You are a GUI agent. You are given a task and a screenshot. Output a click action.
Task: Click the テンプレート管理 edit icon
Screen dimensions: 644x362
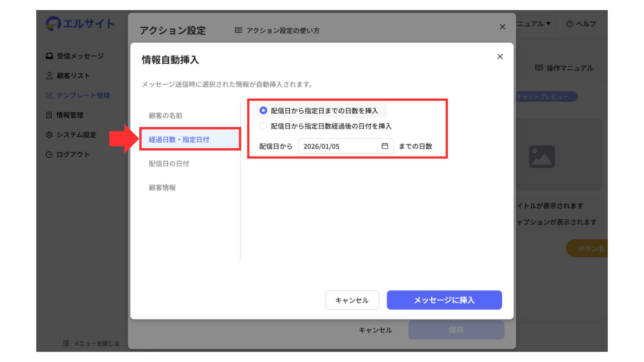[x=49, y=96]
